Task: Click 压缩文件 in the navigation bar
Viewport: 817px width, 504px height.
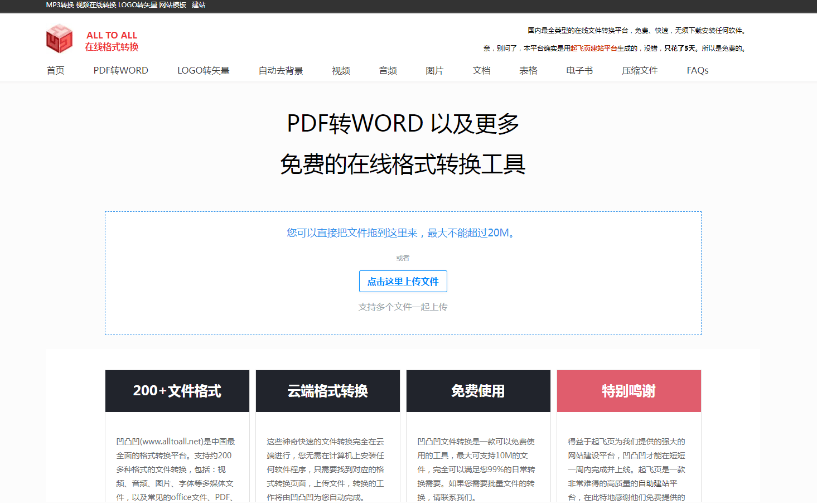Action: tap(640, 70)
